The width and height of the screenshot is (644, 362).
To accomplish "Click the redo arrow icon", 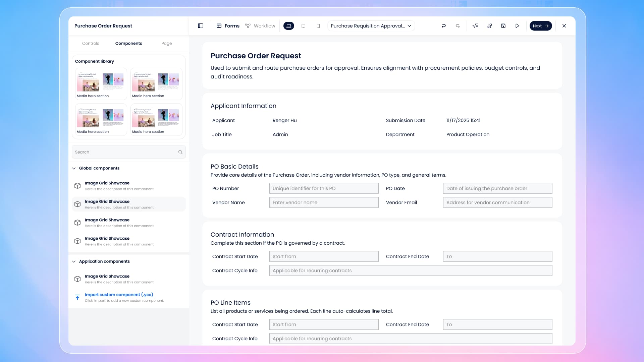I will (x=458, y=26).
